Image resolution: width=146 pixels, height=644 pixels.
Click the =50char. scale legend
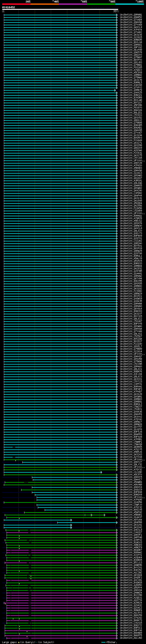(x=109, y=642)
